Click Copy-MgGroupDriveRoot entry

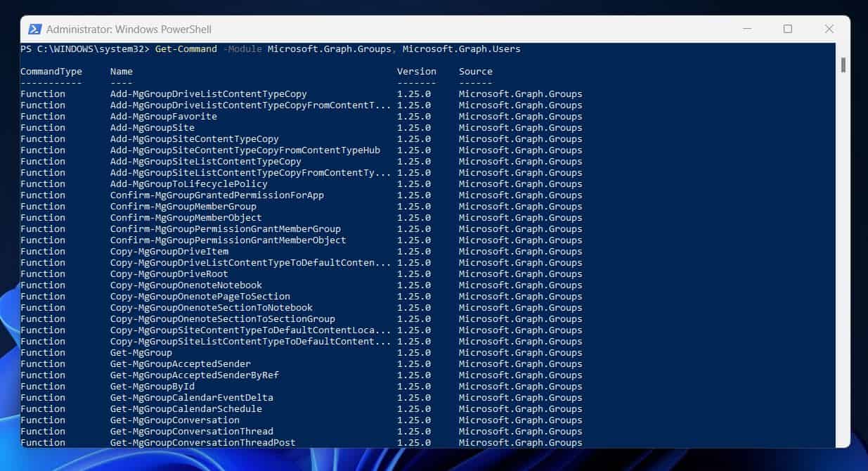coord(169,274)
